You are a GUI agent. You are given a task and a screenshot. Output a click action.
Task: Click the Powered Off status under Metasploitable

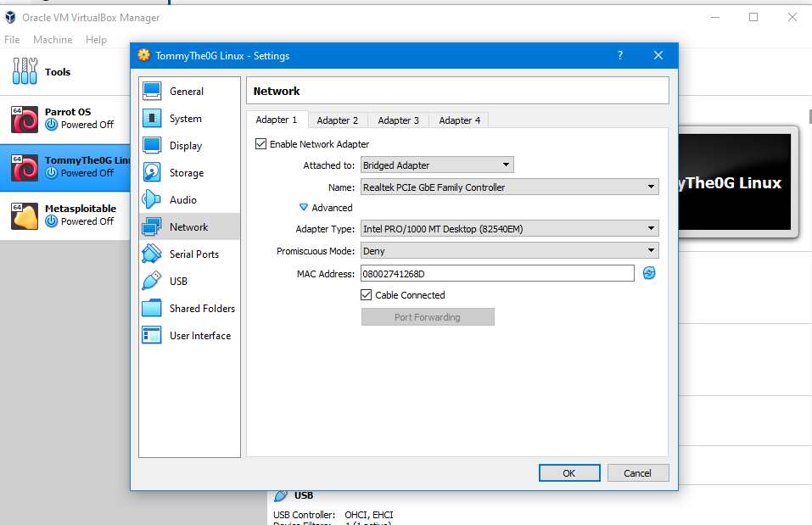click(x=87, y=221)
